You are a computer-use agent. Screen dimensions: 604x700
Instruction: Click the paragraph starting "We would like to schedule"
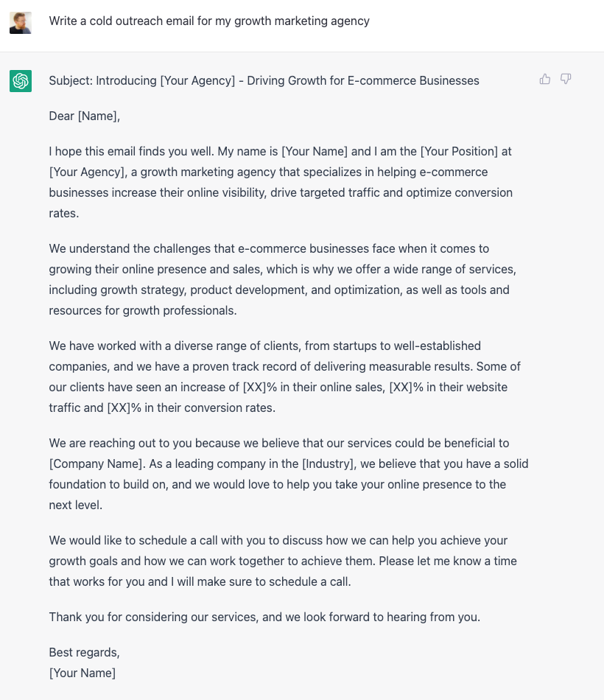pyautogui.click(x=282, y=561)
